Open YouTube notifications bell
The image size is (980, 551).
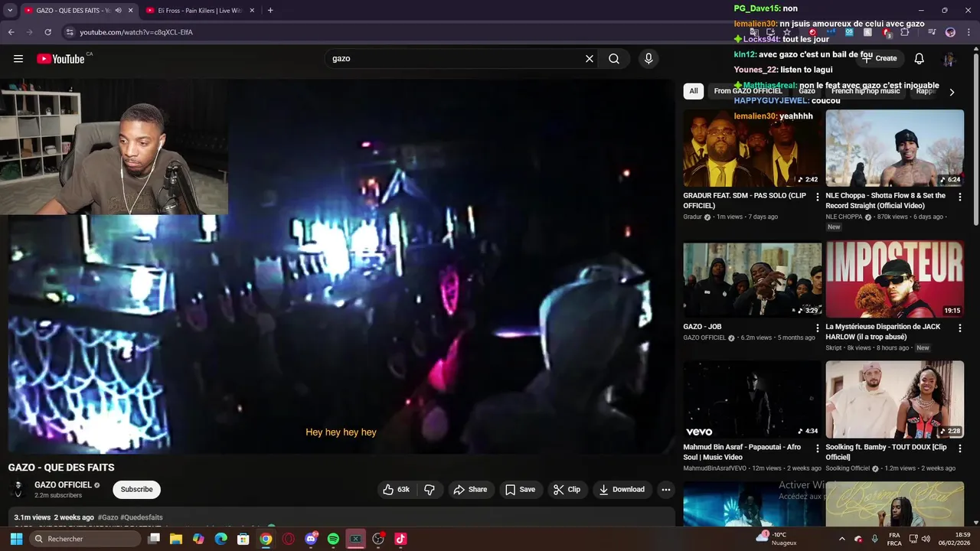[920, 59]
